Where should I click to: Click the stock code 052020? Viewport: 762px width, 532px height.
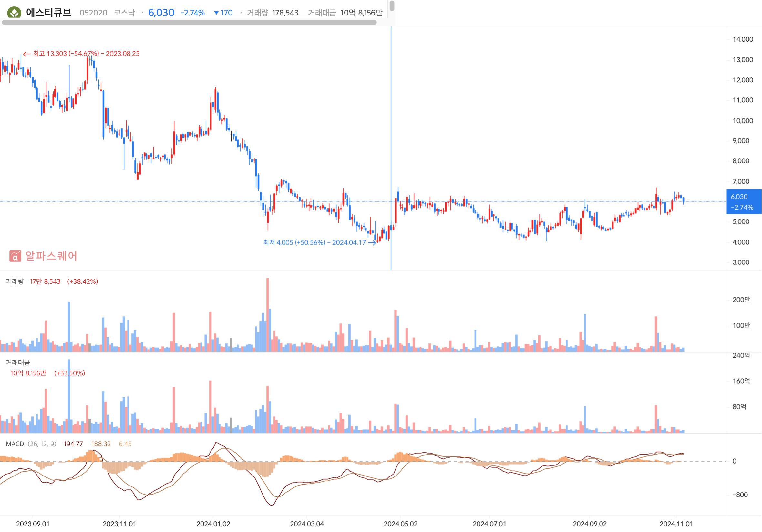pos(93,13)
